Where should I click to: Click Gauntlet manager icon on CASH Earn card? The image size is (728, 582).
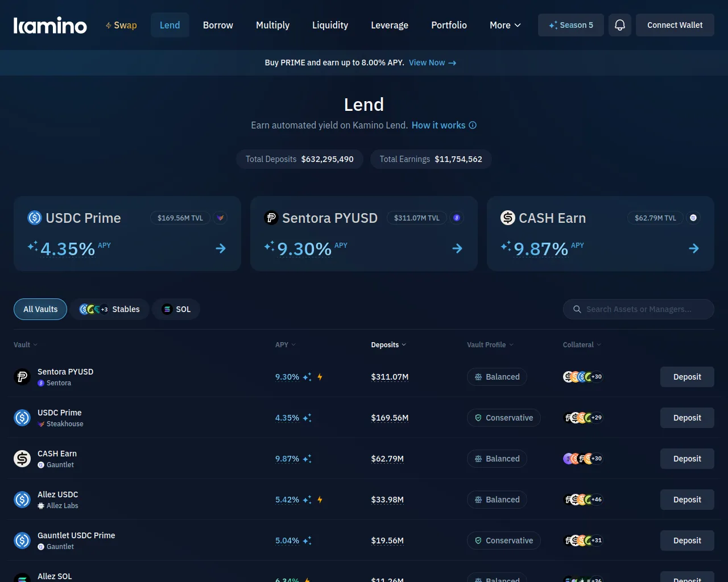(693, 218)
